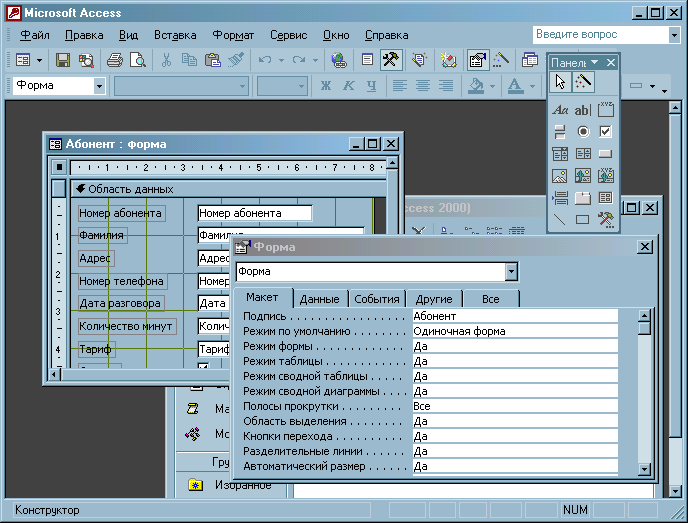Select the Subform tool in toolbox
Viewport: 688px width, 523px height.
[606, 197]
